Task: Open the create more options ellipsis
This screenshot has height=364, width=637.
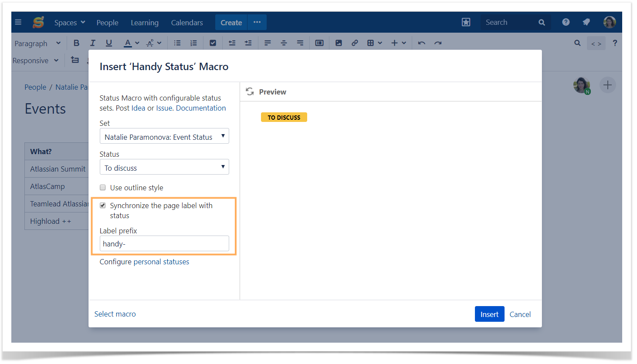Action: coord(257,22)
